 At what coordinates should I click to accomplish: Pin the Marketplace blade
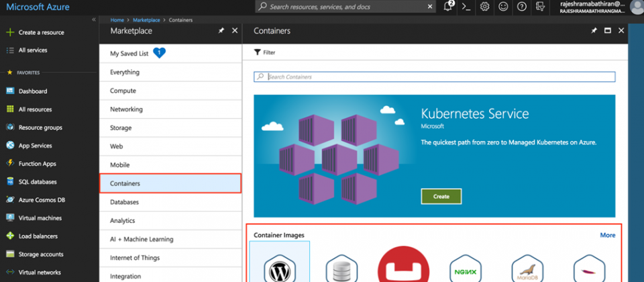pyautogui.click(x=221, y=31)
